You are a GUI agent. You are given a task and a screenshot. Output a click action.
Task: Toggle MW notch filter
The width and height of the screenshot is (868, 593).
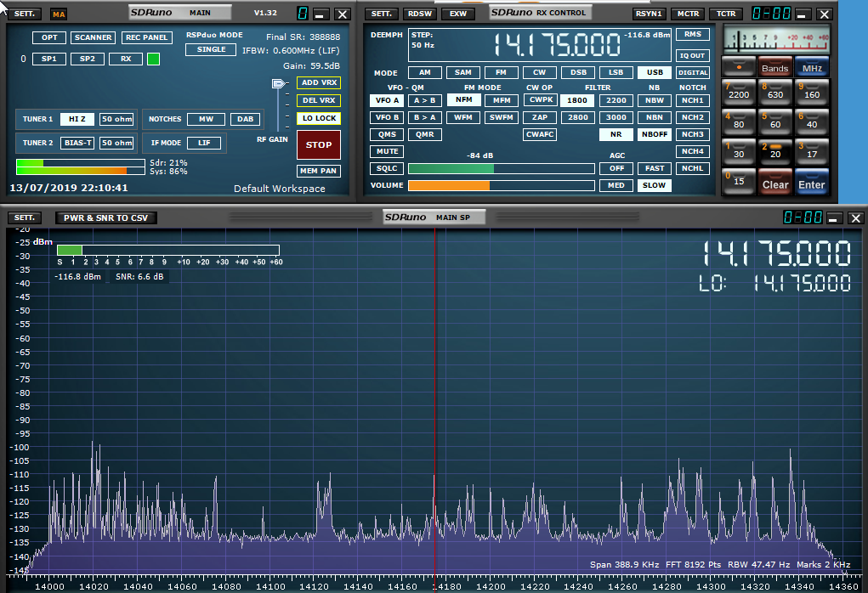tap(206, 119)
